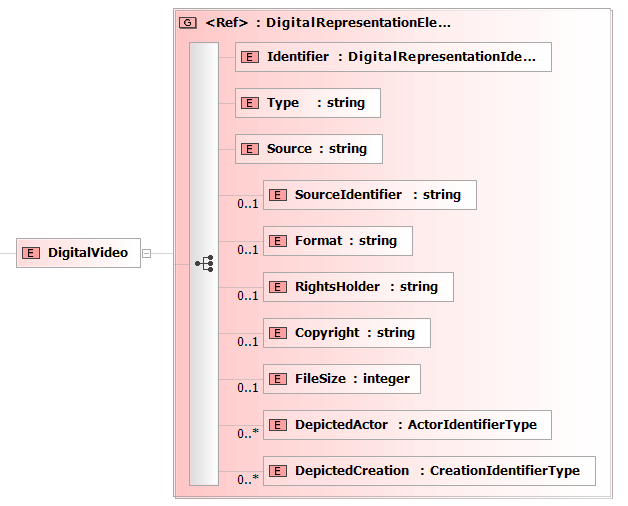Click the E icon beside Identifier
628x506 pixels.
tap(251, 57)
